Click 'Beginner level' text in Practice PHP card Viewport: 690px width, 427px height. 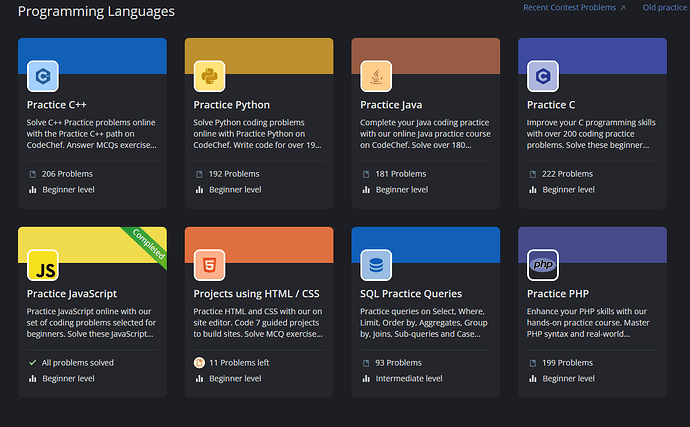click(568, 379)
